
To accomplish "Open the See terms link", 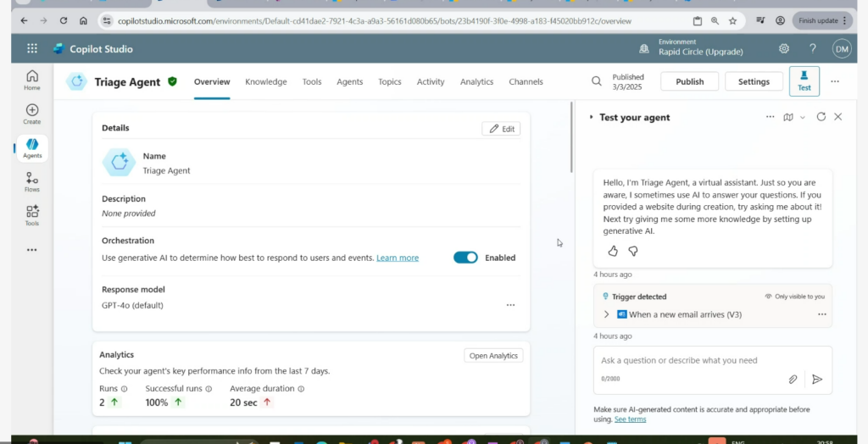I will 630,419.
